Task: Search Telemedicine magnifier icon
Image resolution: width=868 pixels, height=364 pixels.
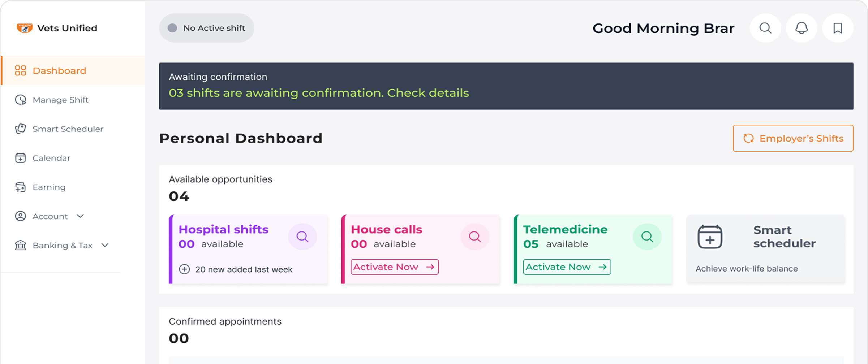Action: pos(647,237)
